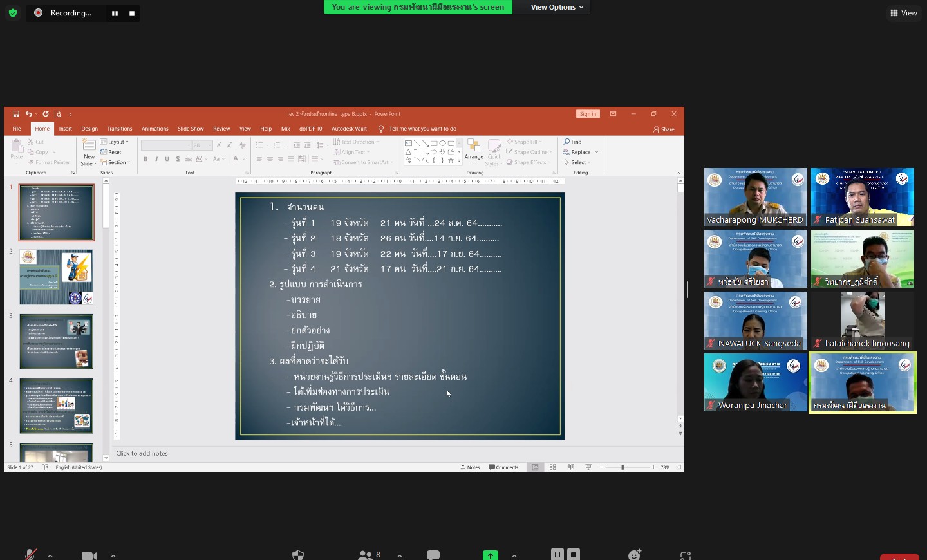Open the Animations ribbon tab
927x560 pixels.
click(x=154, y=129)
